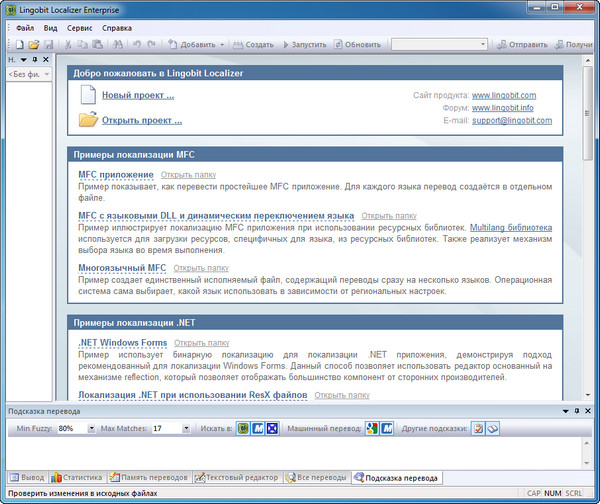Click the Open folder toolbar icon
The height and width of the screenshot is (504, 600).
pyautogui.click(x=34, y=45)
